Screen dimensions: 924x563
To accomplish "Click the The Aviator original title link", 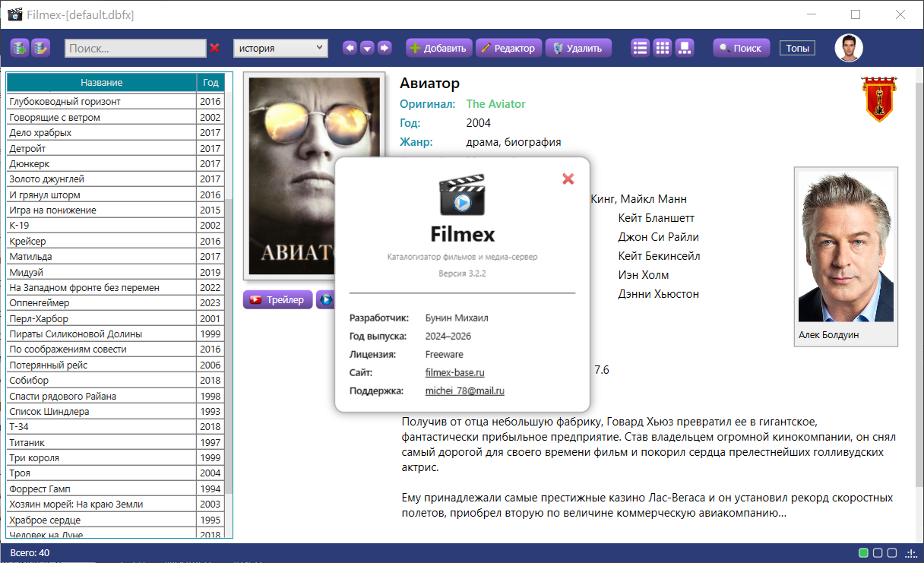I will click(495, 104).
